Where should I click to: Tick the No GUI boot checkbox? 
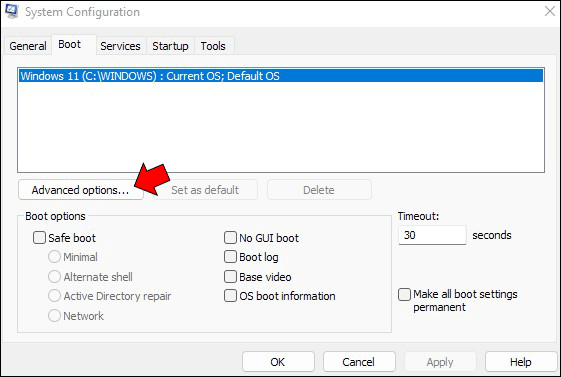[x=230, y=238]
